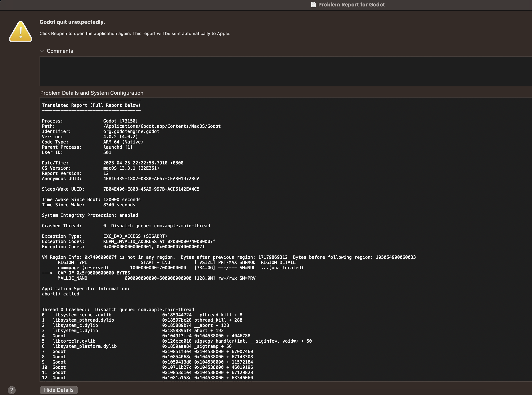
Task: Select the Translated Report header text
Action: pos(91,105)
